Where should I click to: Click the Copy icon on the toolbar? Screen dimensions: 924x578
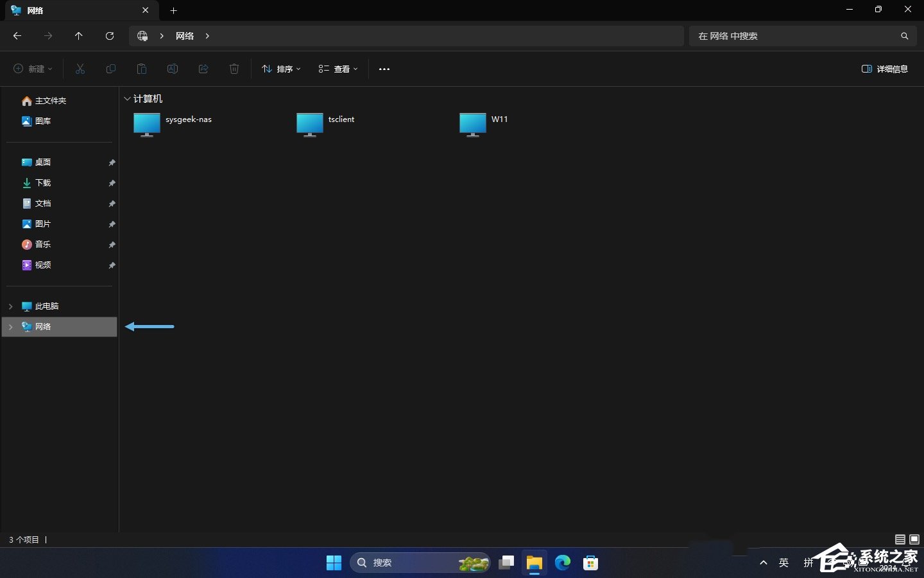click(x=111, y=69)
